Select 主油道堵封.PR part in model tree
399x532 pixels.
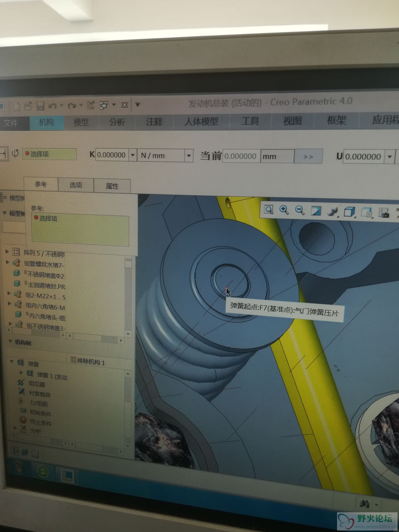coord(45,285)
